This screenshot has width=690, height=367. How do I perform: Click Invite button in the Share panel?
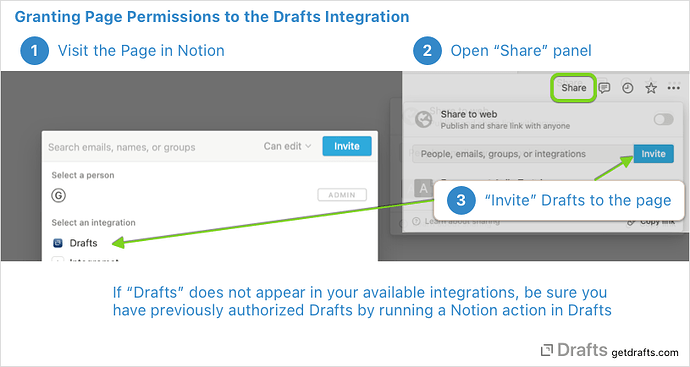tap(653, 154)
